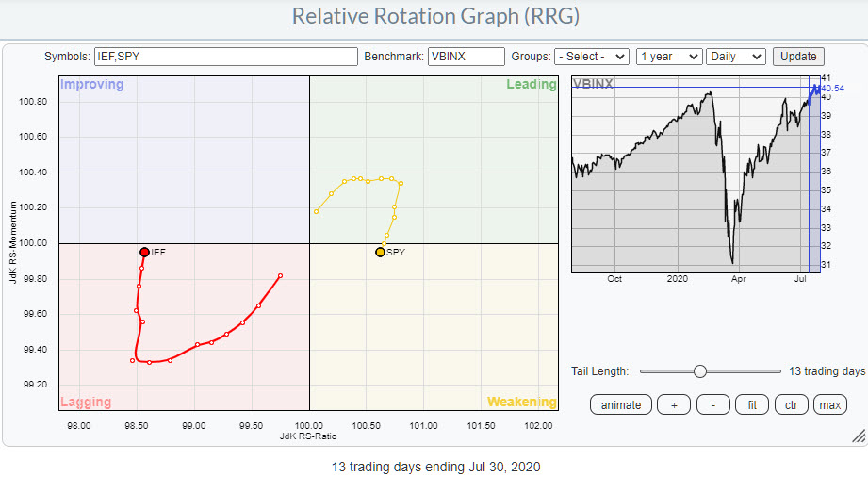
Task: Expand the 1 year period dropdown
Action: (668, 57)
